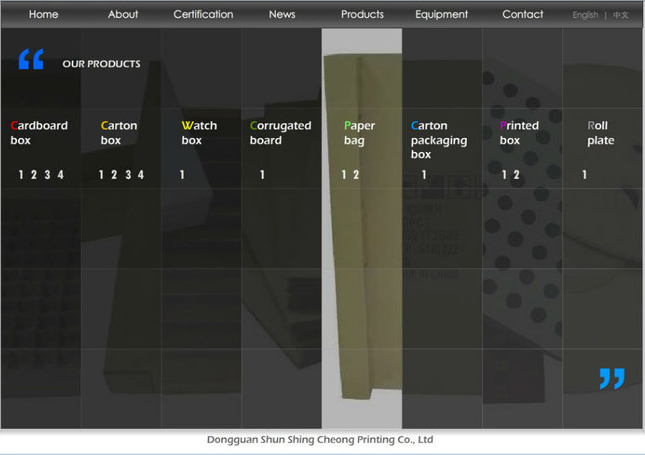
Task: Open the Equipment page
Action: coord(441,14)
